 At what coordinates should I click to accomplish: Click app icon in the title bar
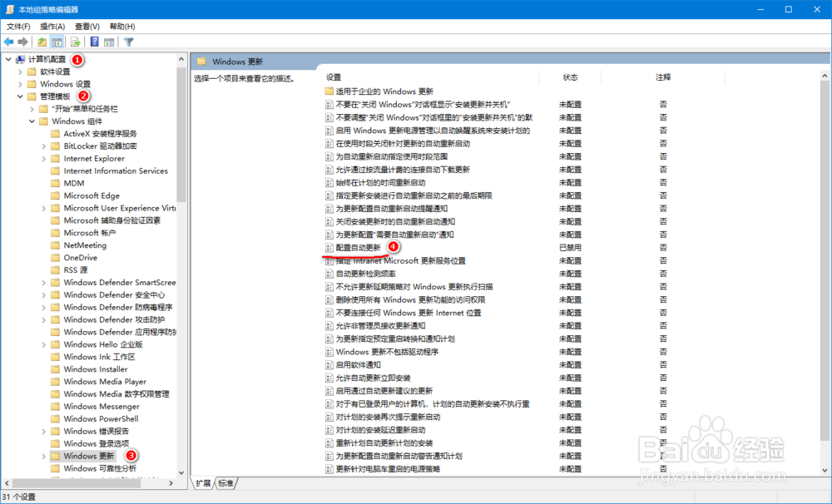point(9,9)
